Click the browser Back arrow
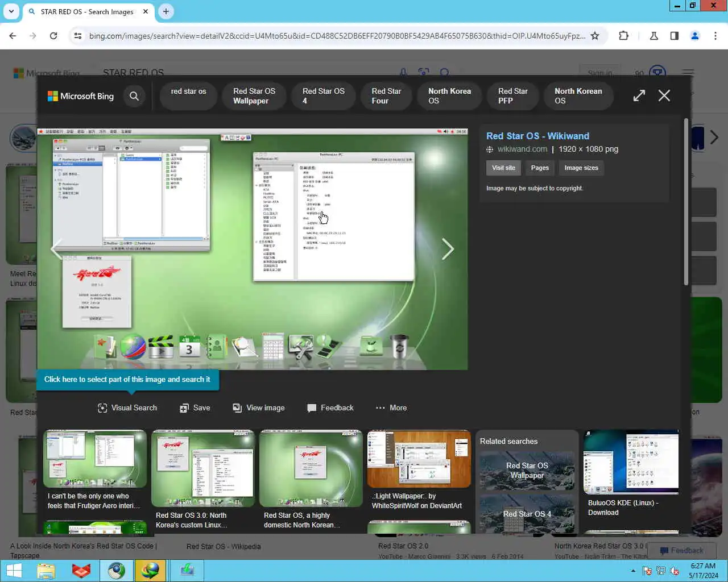Screen dimensions: 728x582 (x=13, y=36)
